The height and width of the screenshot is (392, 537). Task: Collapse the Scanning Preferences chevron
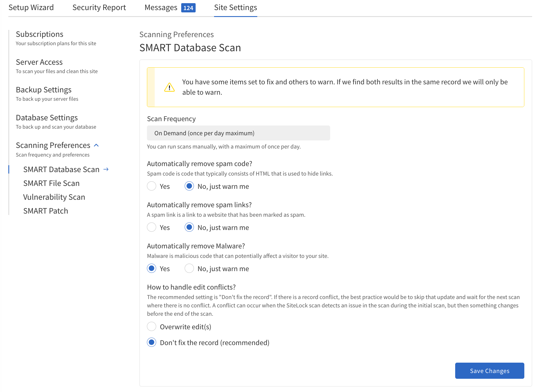(97, 145)
